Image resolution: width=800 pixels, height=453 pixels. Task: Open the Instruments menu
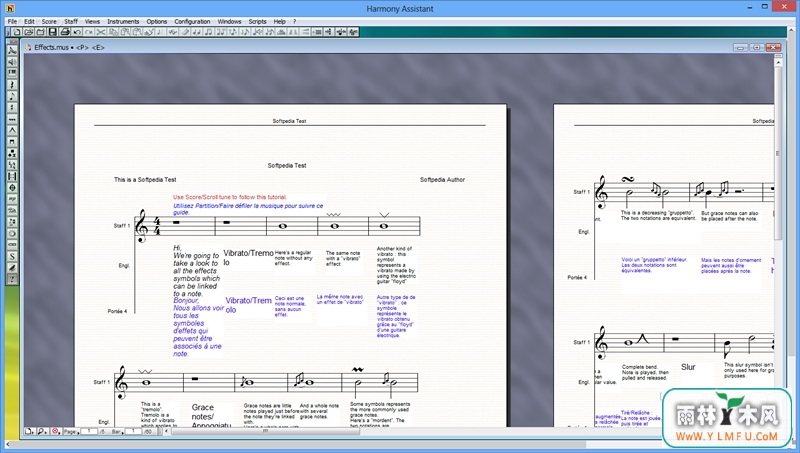point(123,21)
